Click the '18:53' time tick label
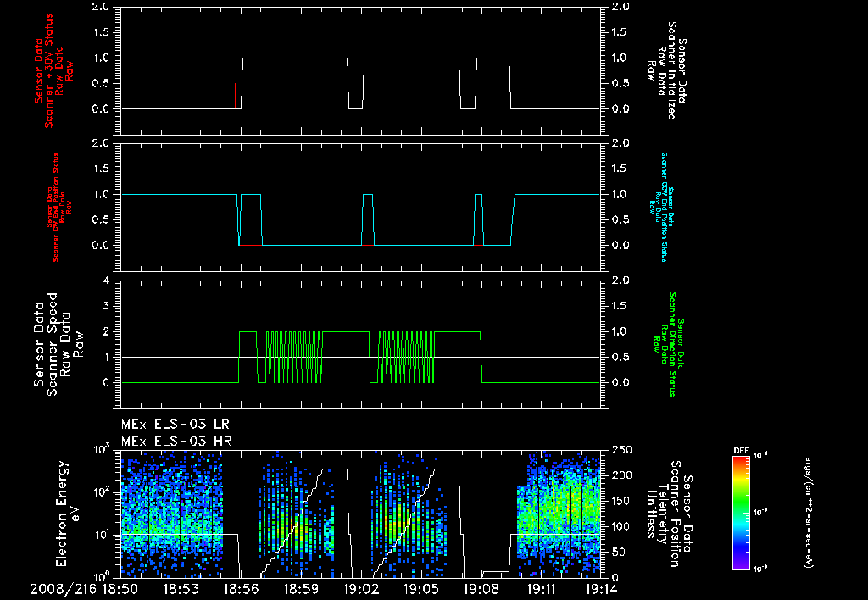This screenshot has width=868, height=600. pos(181,589)
